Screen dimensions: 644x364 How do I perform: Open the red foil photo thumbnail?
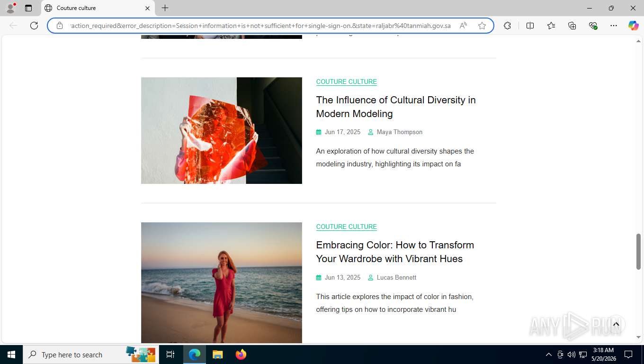(x=222, y=130)
